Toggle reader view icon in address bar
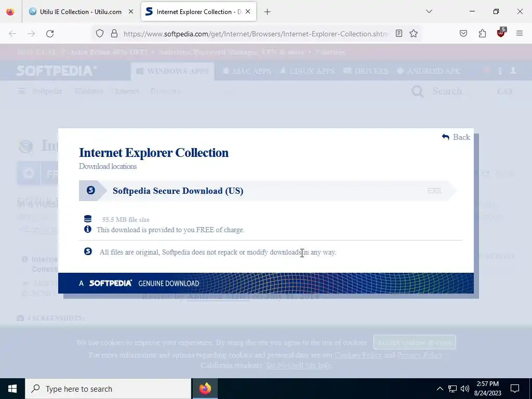Screen dimensions: 532x399 (x=399, y=33)
